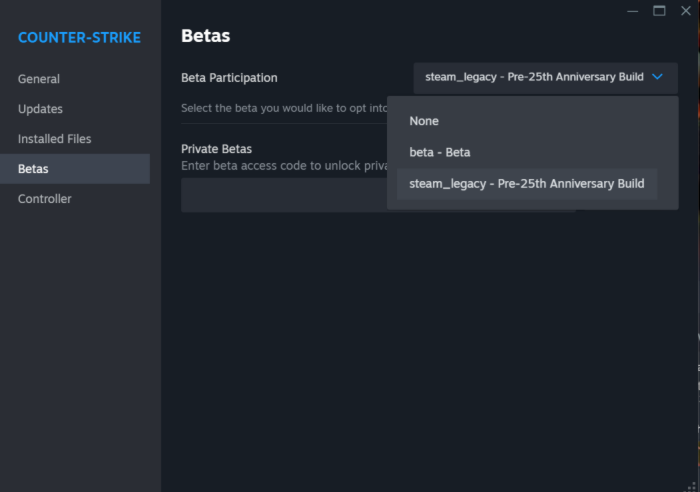The image size is (700, 492).
Task: Select the beta - Beta option
Action: point(439,152)
